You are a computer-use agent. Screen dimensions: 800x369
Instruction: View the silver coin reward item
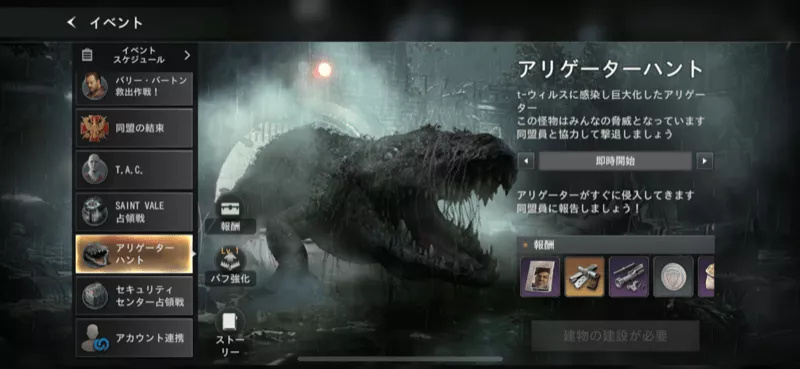pos(673,277)
